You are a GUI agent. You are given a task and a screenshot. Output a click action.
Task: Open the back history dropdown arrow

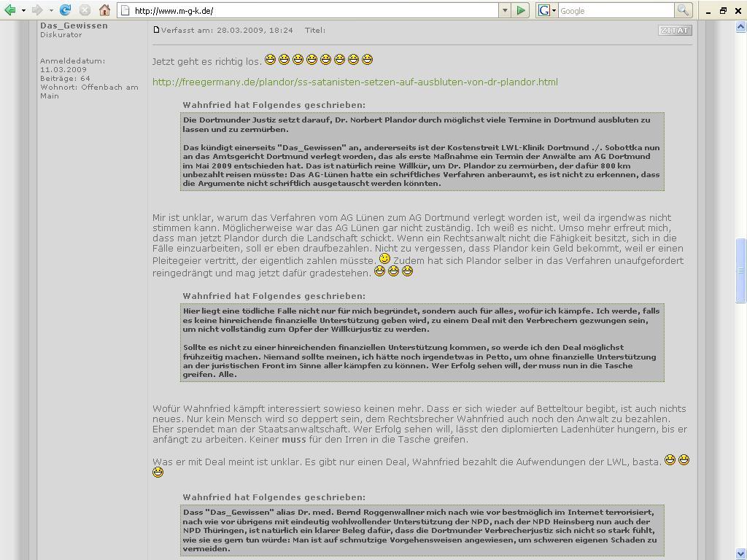(23, 10)
